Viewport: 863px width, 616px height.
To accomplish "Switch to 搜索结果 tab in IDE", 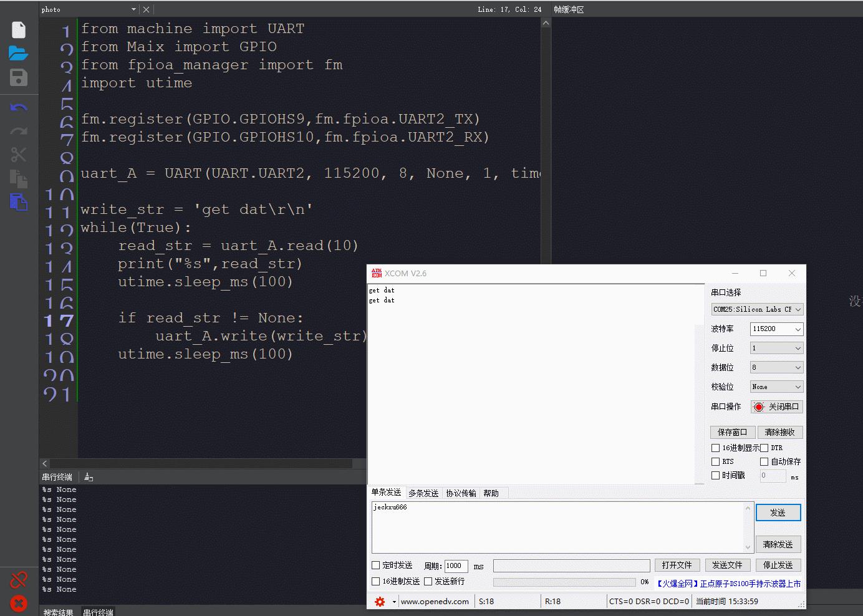I will 59,612.
